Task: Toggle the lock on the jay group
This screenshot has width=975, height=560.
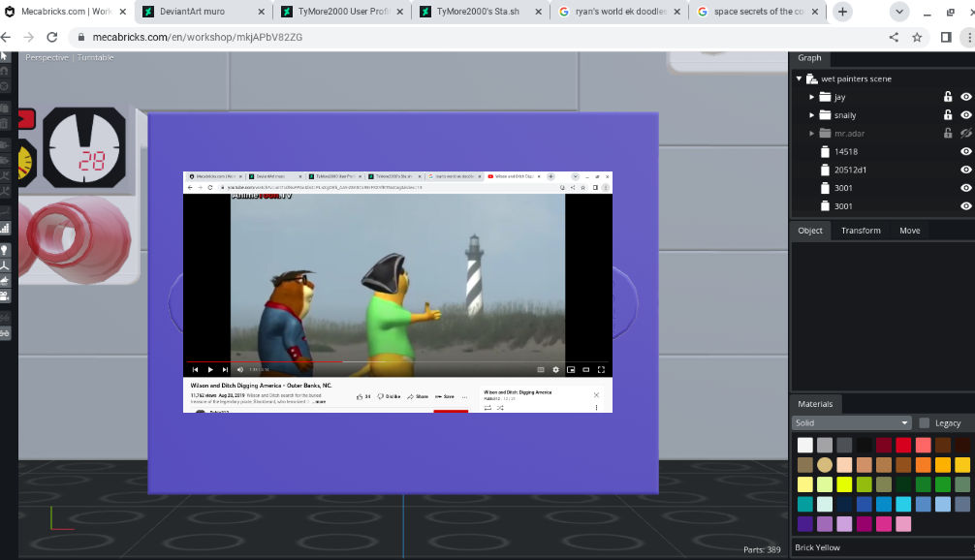Action: 948,96
